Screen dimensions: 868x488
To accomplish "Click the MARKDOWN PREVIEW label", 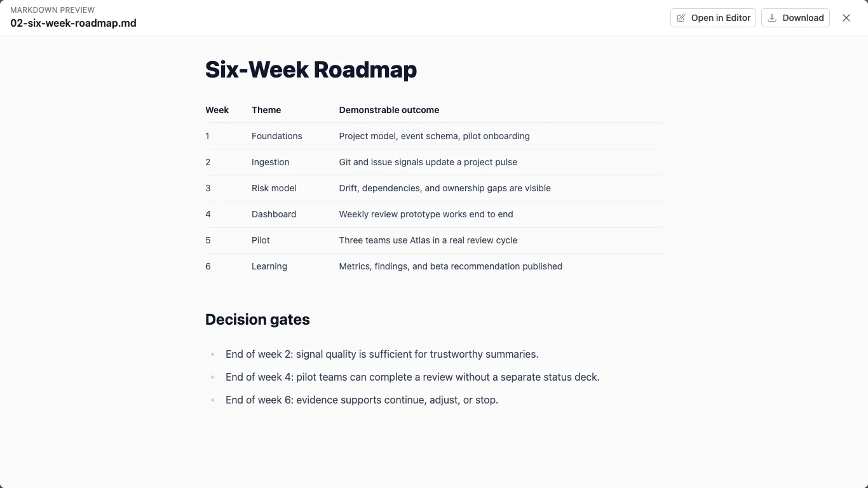I will (53, 10).
